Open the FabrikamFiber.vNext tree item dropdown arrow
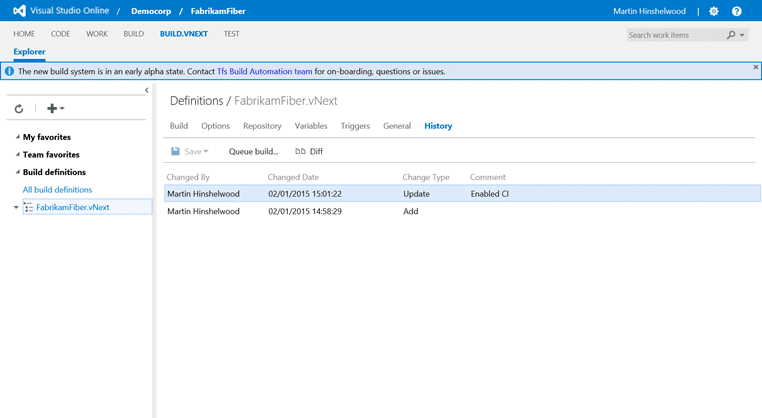 pos(16,208)
